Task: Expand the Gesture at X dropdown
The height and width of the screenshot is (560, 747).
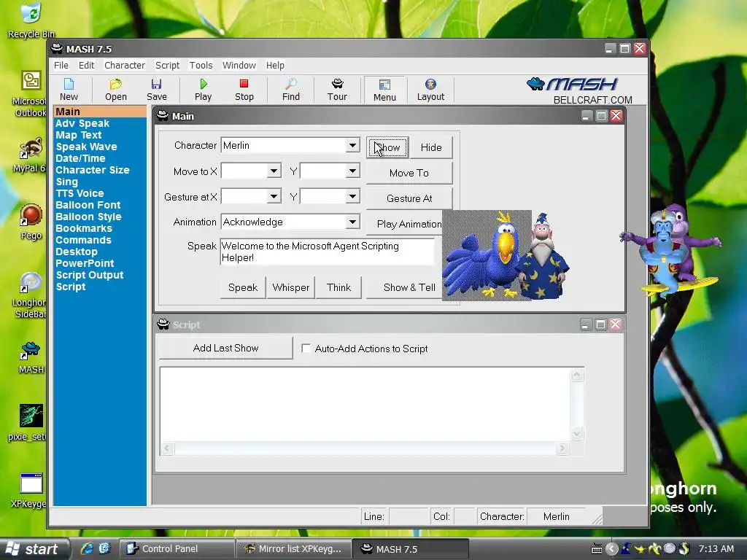Action: pyautogui.click(x=274, y=196)
